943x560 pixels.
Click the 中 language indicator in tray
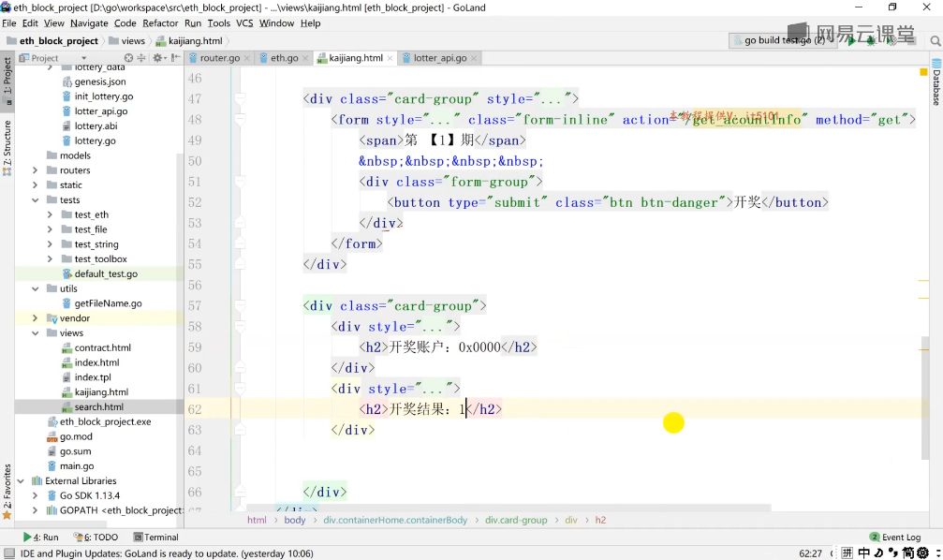pos(863,553)
